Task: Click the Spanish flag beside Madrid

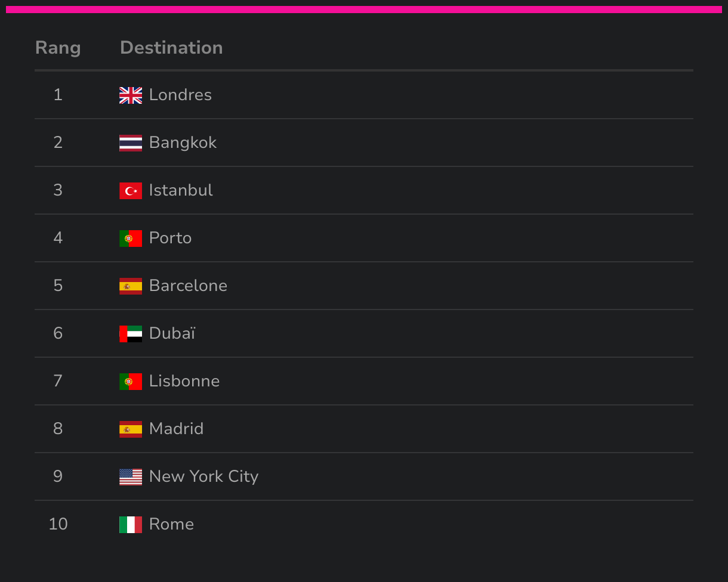Action: tap(131, 429)
